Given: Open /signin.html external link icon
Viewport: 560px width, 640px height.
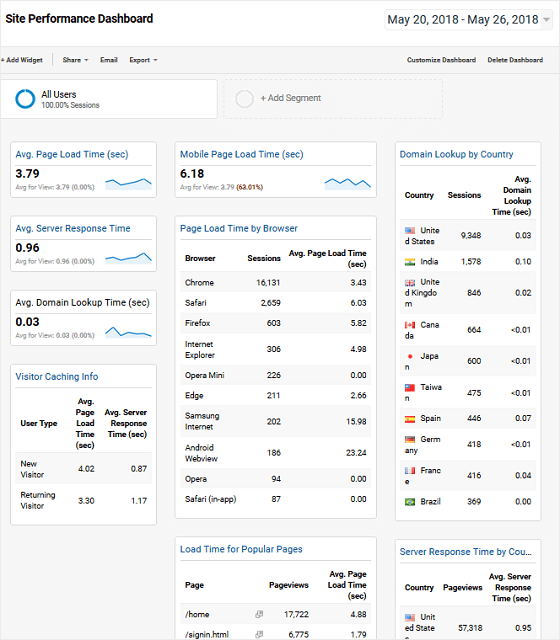Looking at the screenshot, I should tap(259, 634).
